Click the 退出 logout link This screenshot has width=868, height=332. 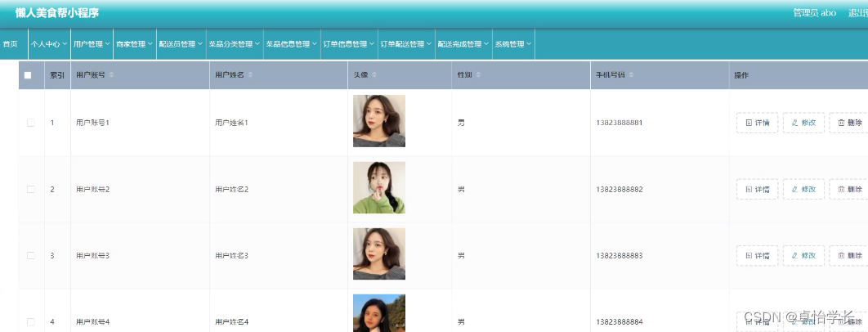pyautogui.click(x=858, y=13)
